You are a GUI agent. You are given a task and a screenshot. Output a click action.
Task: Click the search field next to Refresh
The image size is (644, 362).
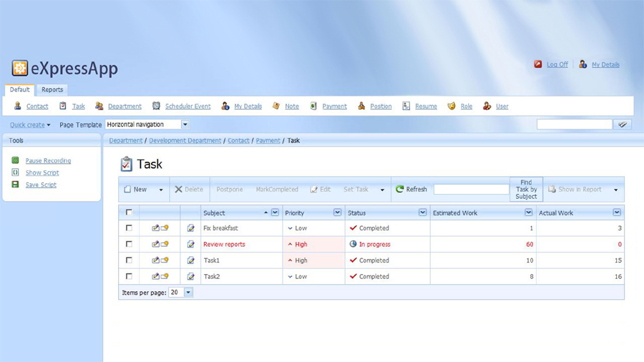471,190
